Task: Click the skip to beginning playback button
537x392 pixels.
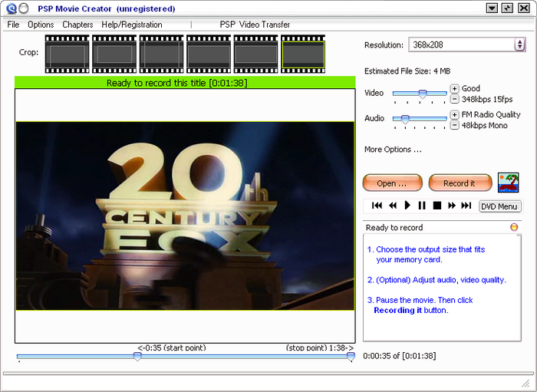Action: 377,206
